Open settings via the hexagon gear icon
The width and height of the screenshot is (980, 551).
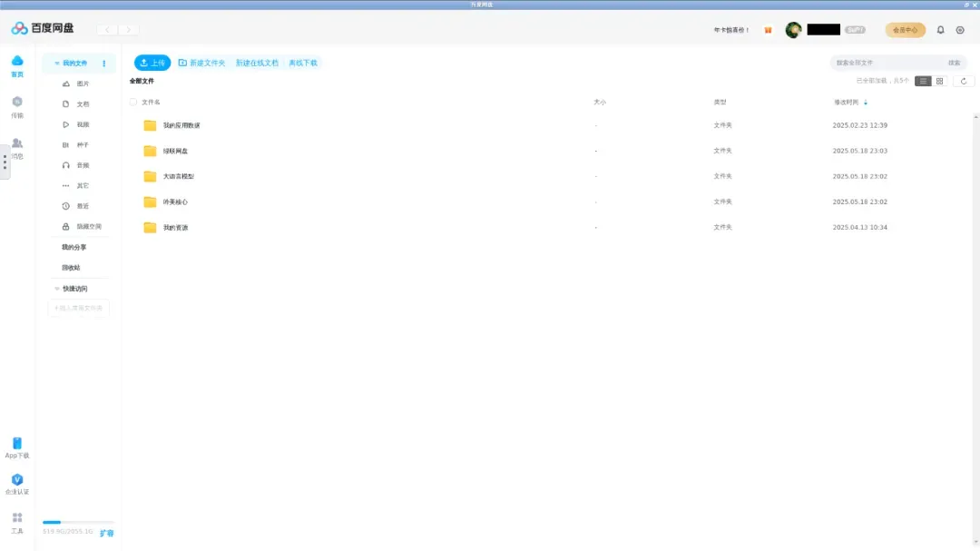click(x=961, y=30)
